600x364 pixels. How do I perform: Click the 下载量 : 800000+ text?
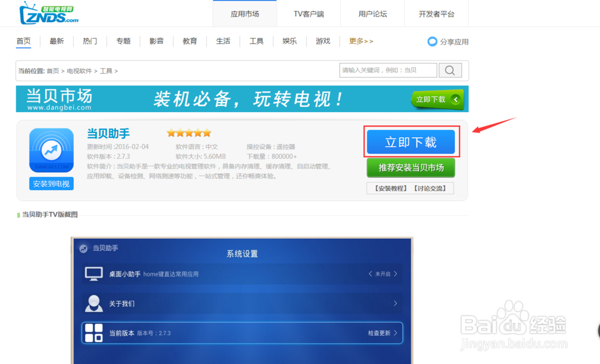pyautogui.click(x=272, y=157)
